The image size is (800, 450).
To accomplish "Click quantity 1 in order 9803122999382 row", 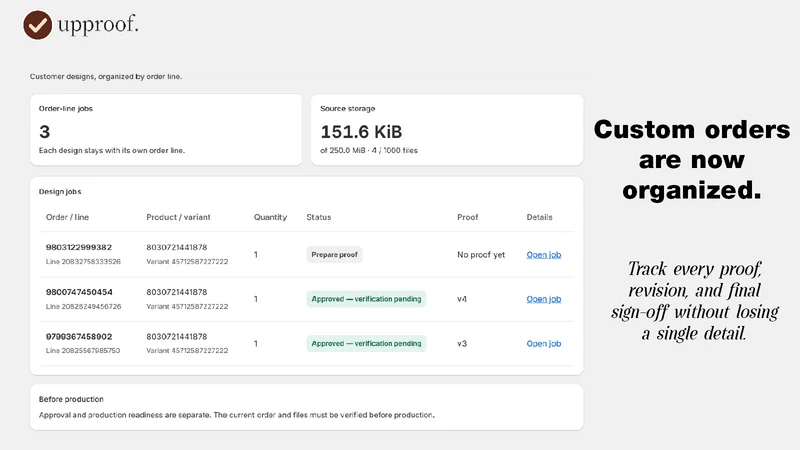I will [x=256, y=255].
